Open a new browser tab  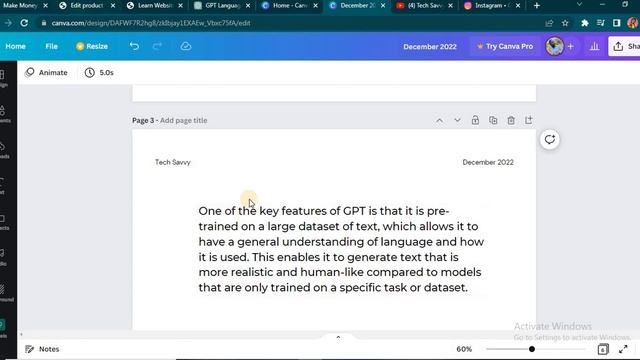pyautogui.click(x=537, y=6)
